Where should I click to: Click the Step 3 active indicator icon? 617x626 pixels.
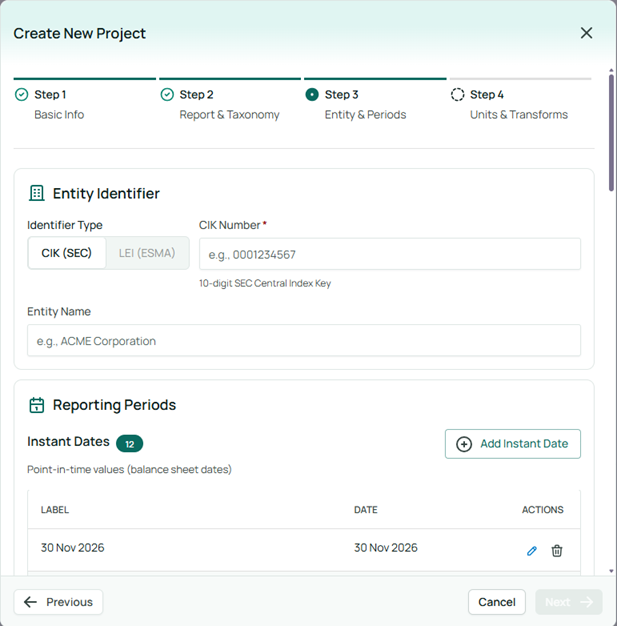coord(312,95)
